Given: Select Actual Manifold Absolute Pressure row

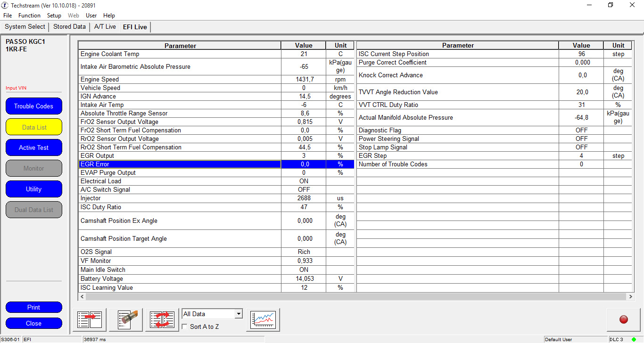Looking at the screenshot, I should 495,118.
